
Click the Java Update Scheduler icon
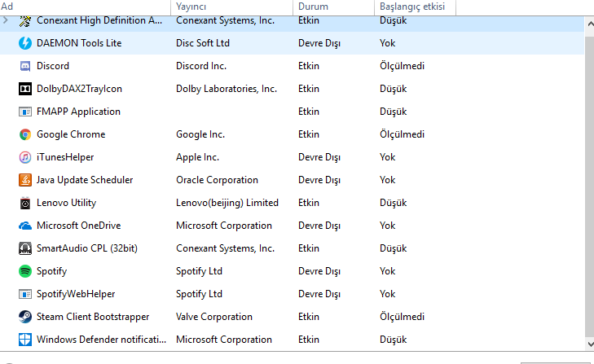point(24,180)
